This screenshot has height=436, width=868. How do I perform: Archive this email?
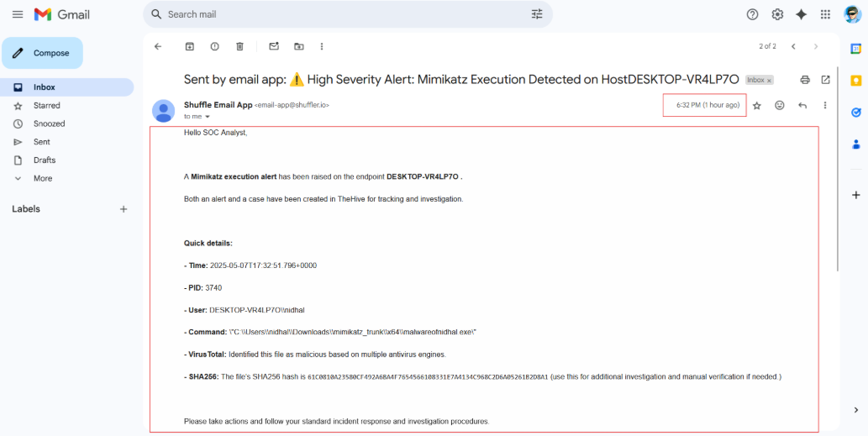189,46
